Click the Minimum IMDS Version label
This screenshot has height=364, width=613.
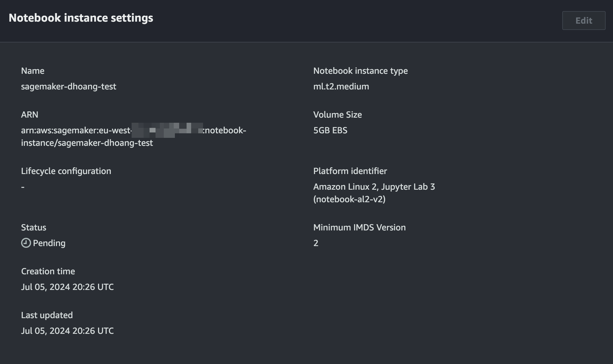click(x=359, y=227)
